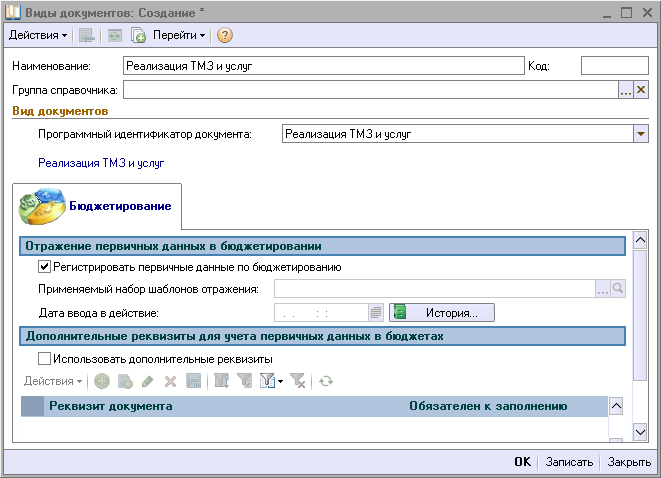Screen dimensions: 661x478
Task: Click the Наименование input field
Action: (x=323, y=66)
